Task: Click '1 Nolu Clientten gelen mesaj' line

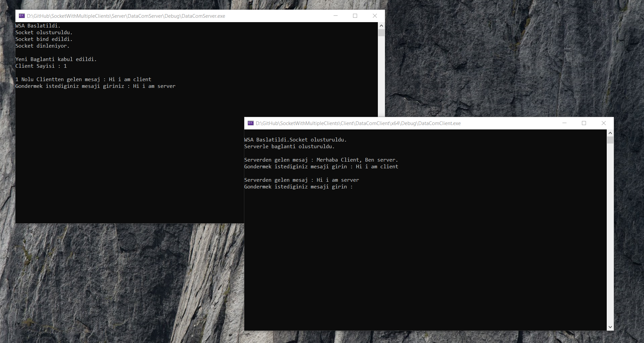Action: [x=83, y=79]
